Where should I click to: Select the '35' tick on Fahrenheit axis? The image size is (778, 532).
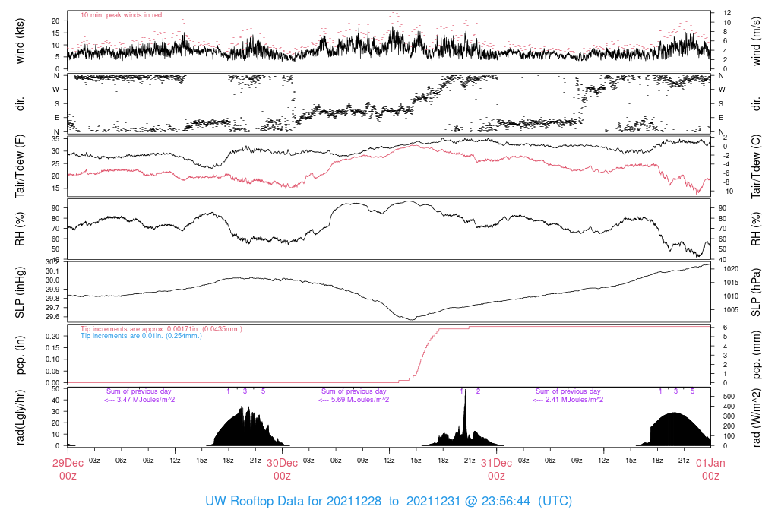pos(55,139)
